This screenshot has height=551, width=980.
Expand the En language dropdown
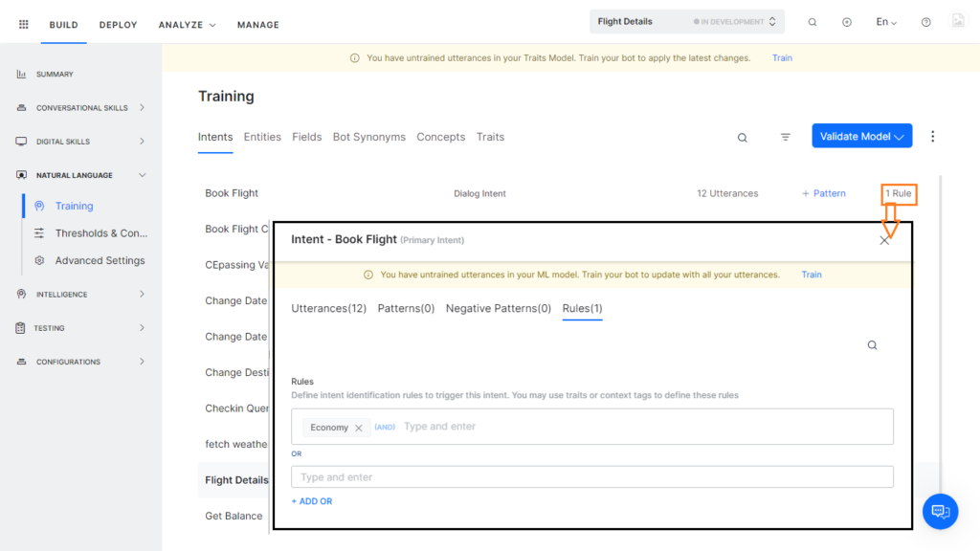882,21
